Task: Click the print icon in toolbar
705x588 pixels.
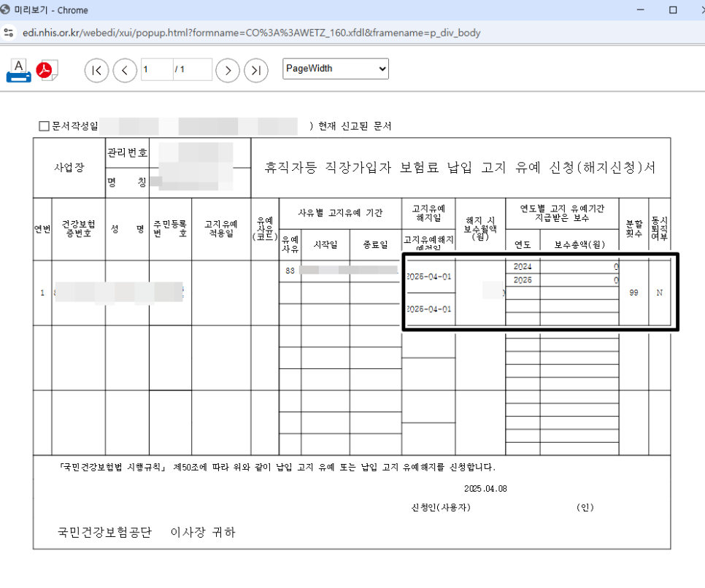Action: (x=18, y=71)
